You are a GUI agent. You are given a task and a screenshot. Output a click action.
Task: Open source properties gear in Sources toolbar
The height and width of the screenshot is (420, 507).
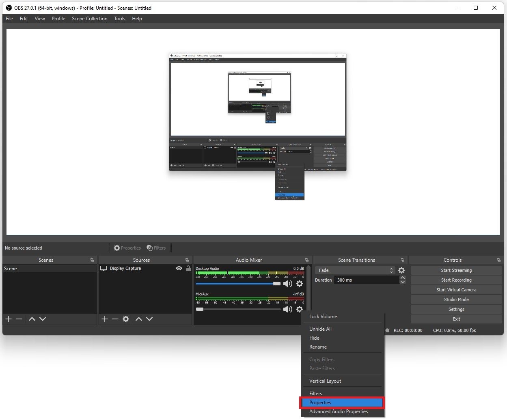pyautogui.click(x=126, y=319)
